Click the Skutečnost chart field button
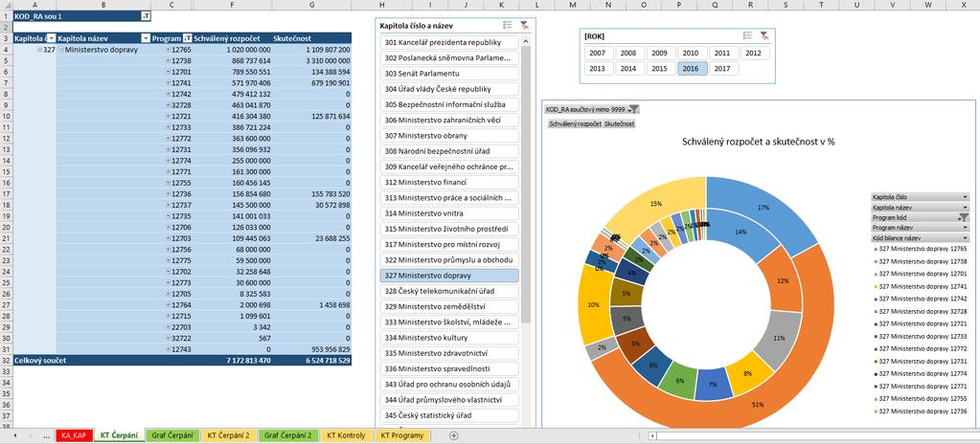 point(620,123)
